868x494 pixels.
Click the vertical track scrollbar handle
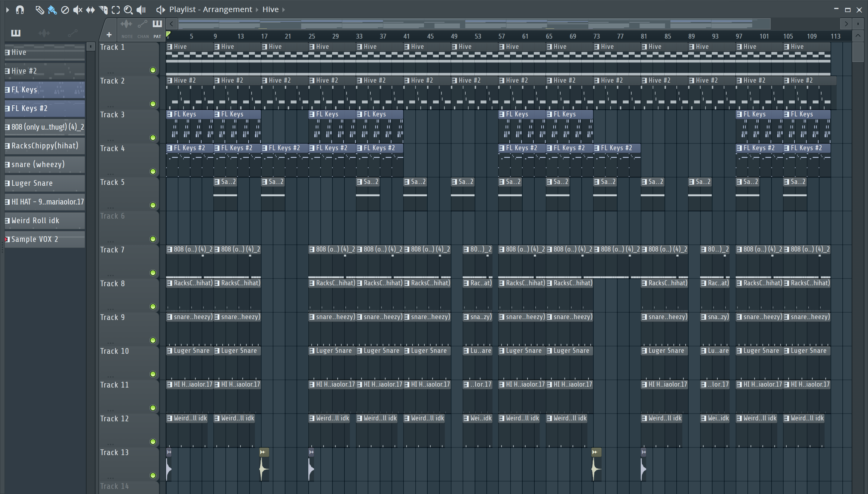[x=858, y=52]
